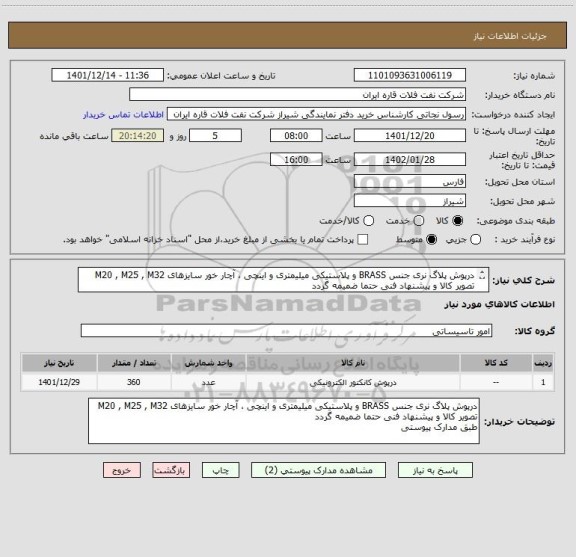Click the کد کالا column header
Screen dimensions: 576x557
(x=496, y=363)
